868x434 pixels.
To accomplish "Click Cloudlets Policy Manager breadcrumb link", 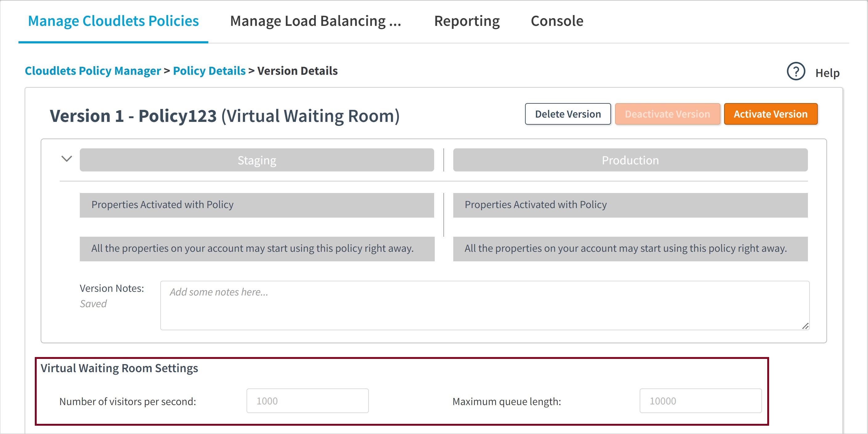I will [93, 71].
